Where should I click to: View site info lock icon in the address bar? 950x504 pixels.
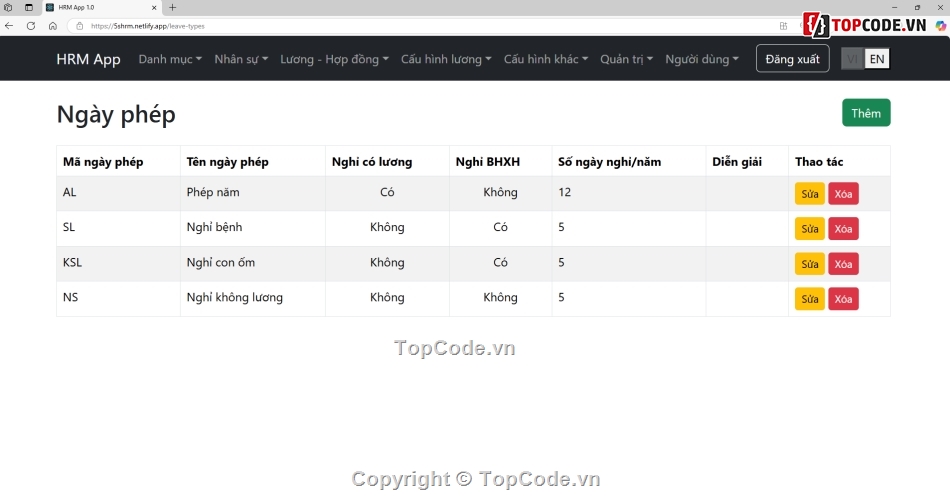click(79, 26)
